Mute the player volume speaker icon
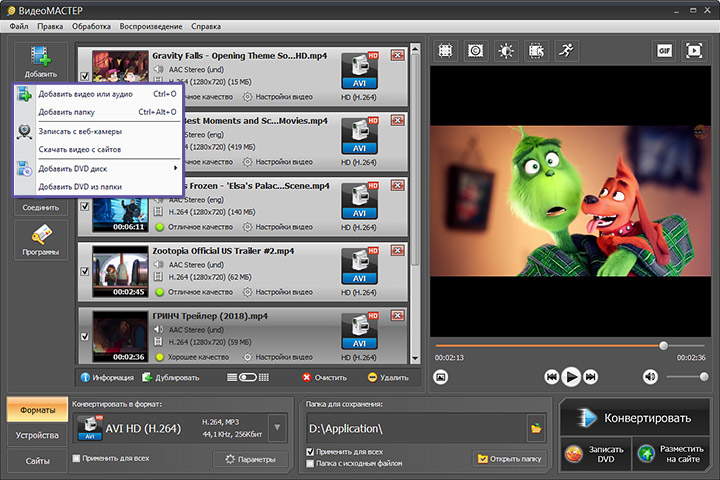This screenshot has height=480, width=720. coord(650,377)
